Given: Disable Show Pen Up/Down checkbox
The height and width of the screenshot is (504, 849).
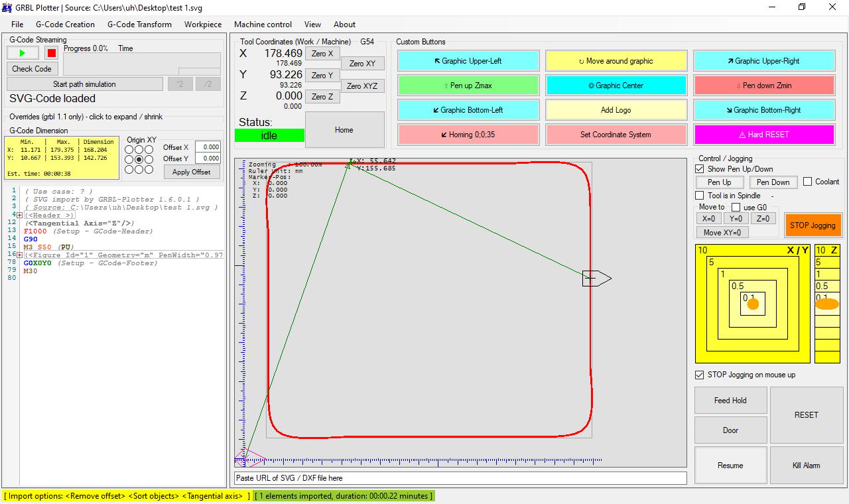Looking at the screenshot, I should pos(700,169).
